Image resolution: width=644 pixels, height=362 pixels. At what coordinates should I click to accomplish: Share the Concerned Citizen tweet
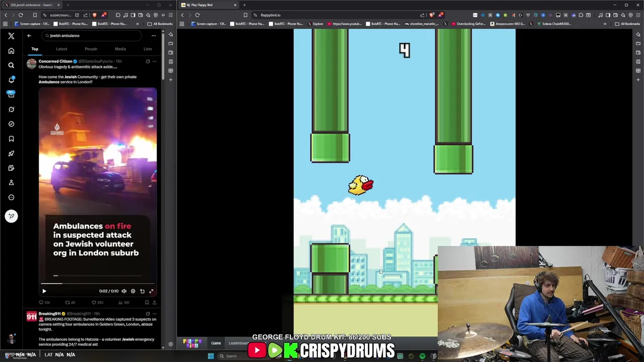154,303
